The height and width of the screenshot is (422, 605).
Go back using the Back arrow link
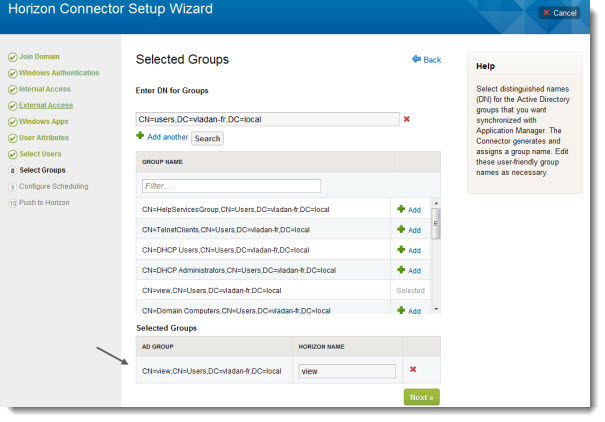point(426,60)
